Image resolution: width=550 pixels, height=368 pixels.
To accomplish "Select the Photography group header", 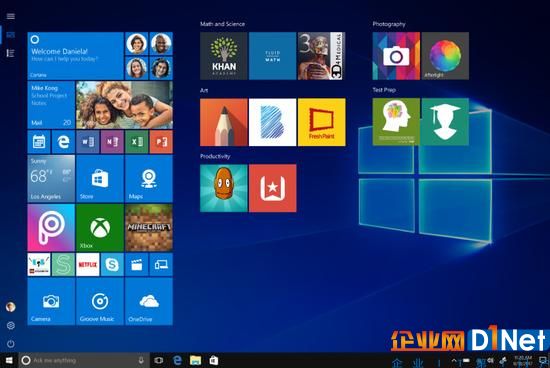I will click(x=389, y=24).
